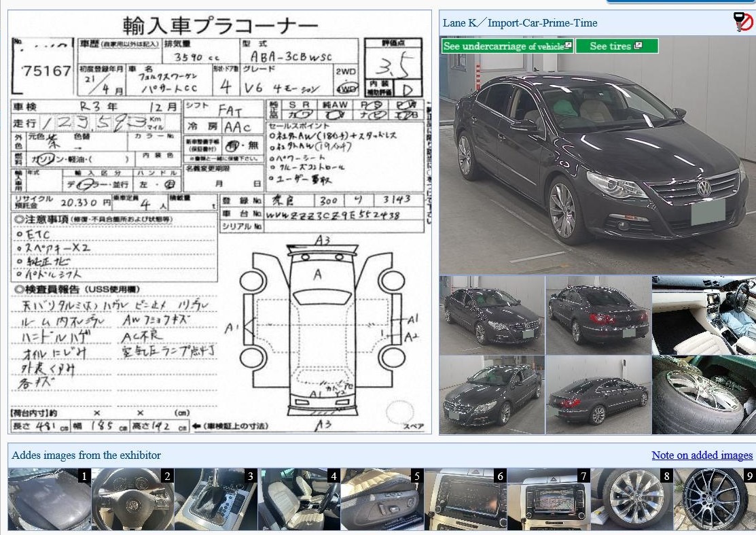Open exhibitor image 1 showing the hood
The image size is (756, 535).
49,500
